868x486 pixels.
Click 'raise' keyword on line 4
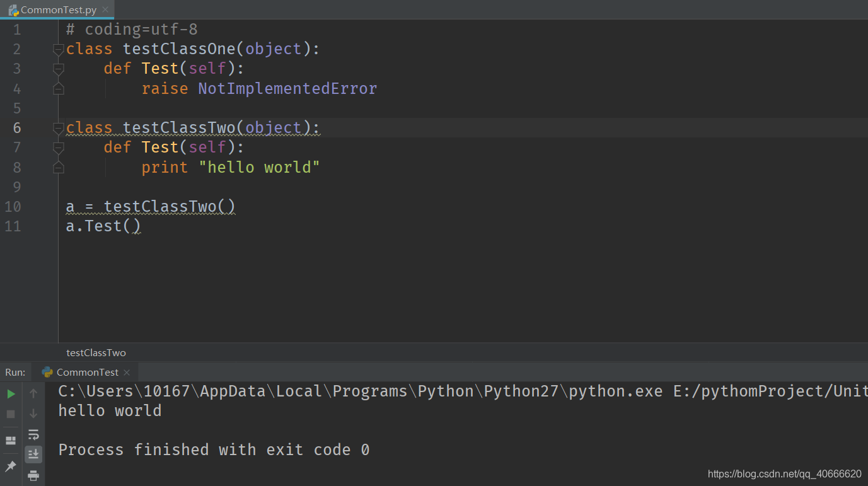(165, 88)
